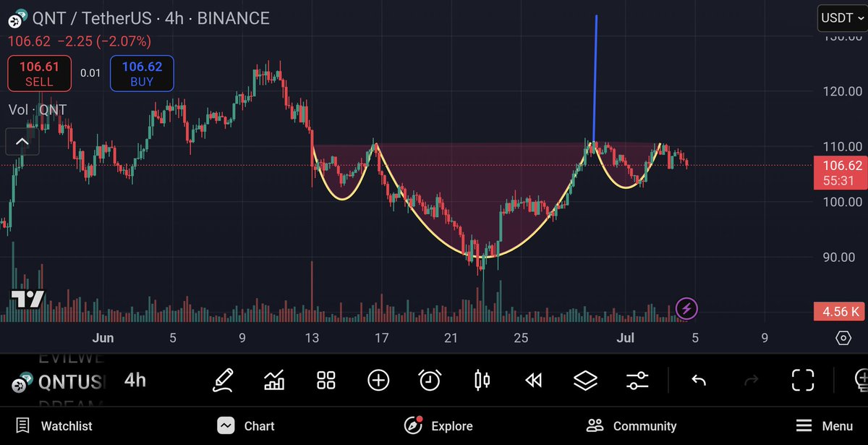This screenshot has width=868, height=445.
Task: Tap the Jun date label on the time axis
Action: [103, 338]
